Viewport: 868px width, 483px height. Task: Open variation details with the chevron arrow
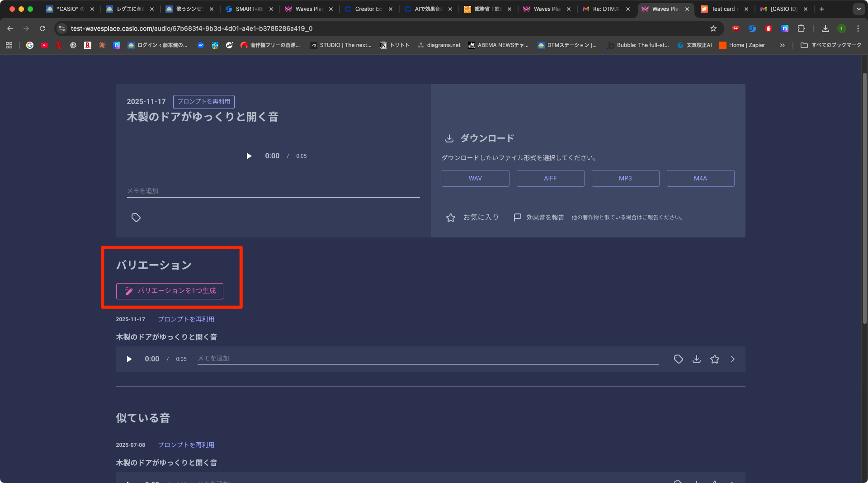733,359
